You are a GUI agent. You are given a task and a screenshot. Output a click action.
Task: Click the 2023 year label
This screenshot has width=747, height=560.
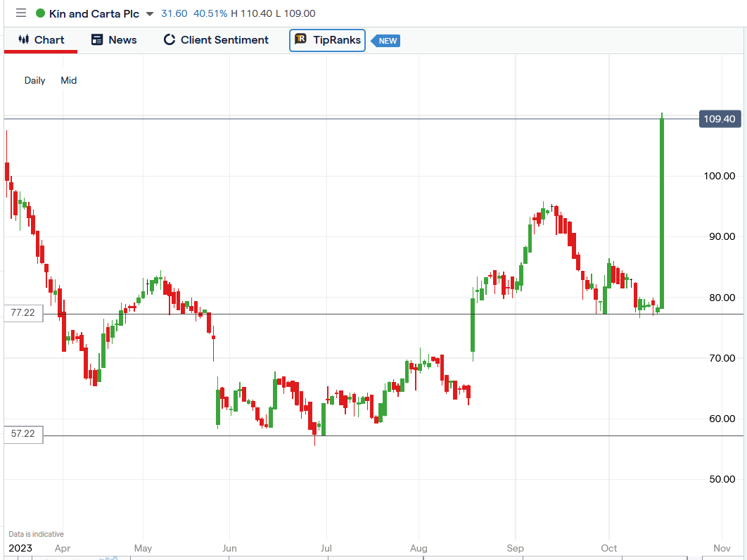point(20,549)
